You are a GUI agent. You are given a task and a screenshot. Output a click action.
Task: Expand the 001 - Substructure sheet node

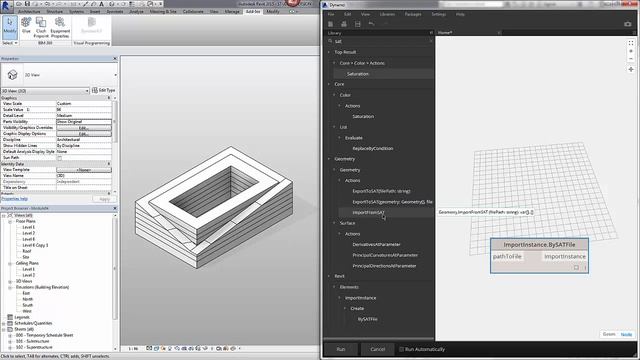(10, 341)
